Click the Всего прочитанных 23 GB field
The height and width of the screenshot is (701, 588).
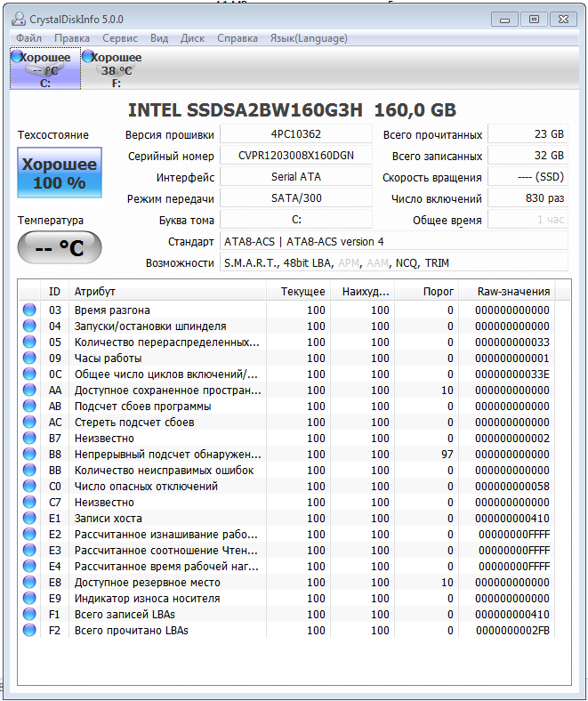pos(528,134)
